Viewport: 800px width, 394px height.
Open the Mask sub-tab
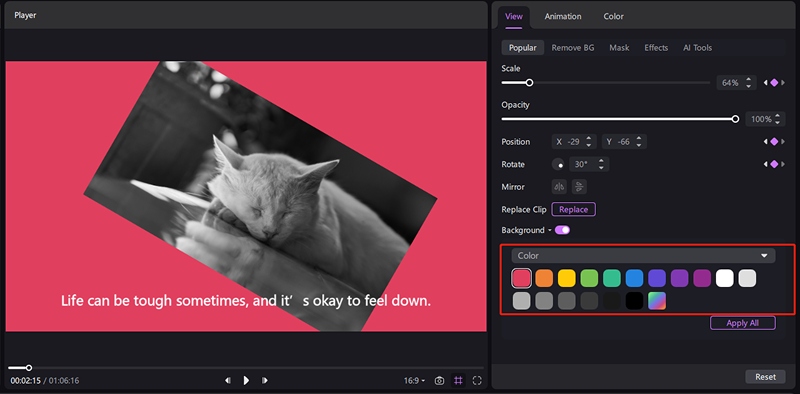click(x=619, y=47)
